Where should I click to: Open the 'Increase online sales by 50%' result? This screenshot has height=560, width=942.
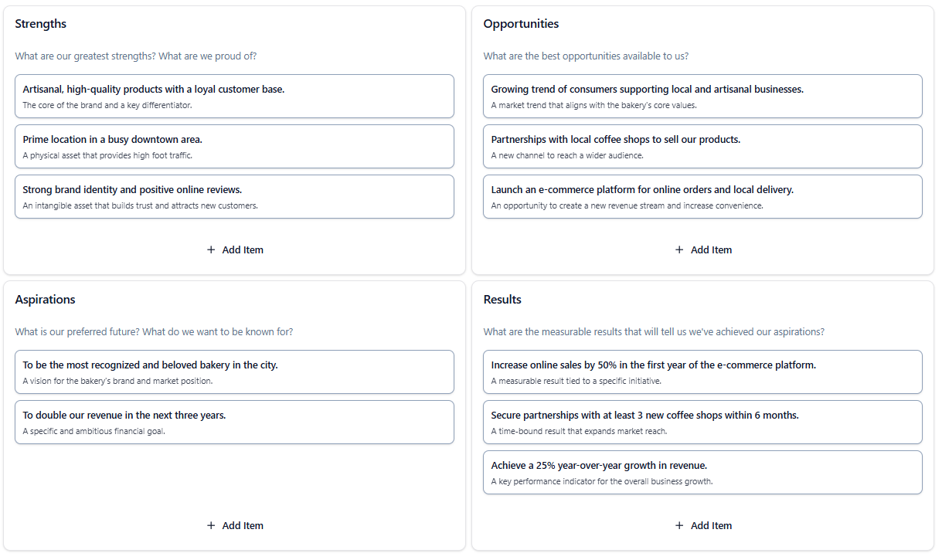(x=702, y=372)
